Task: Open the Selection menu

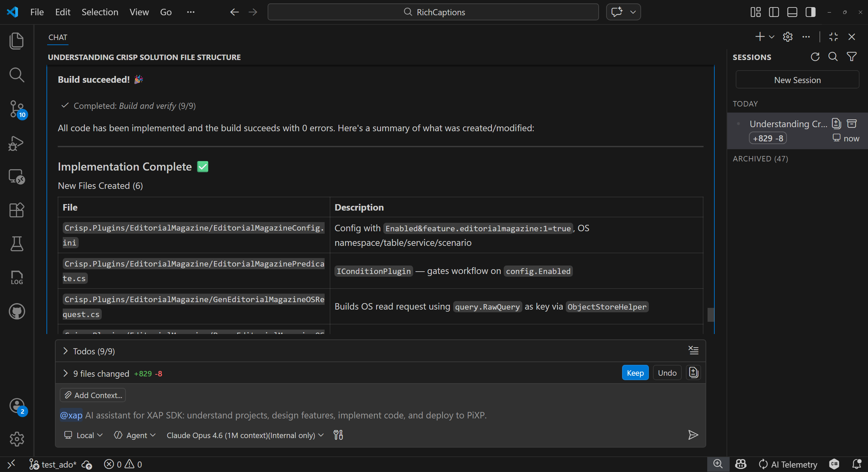Action: [x=100, y=12]
